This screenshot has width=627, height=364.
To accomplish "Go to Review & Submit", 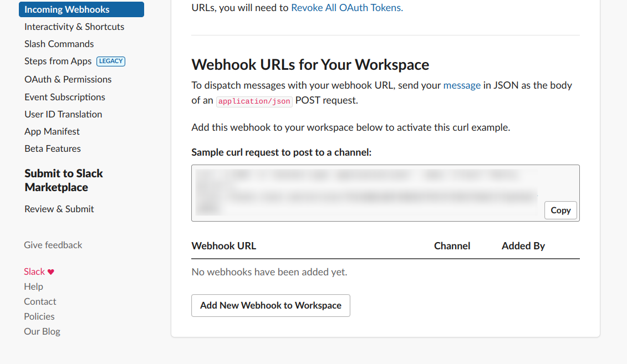I will [x=59, y=209].
